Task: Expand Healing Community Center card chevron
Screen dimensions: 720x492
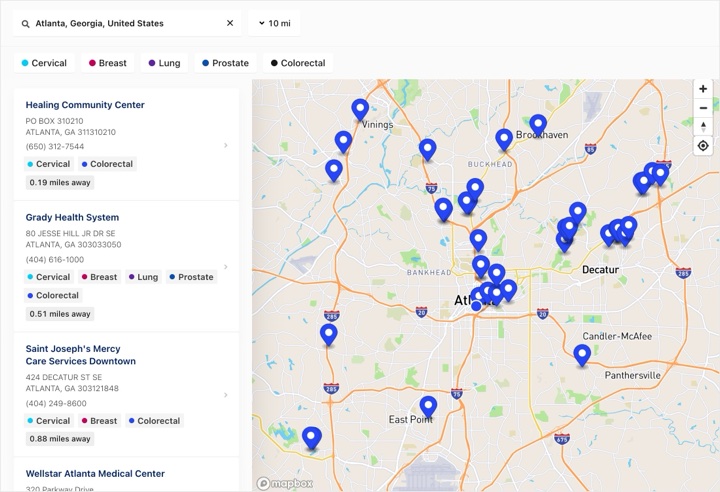Action: click(225, 145)
